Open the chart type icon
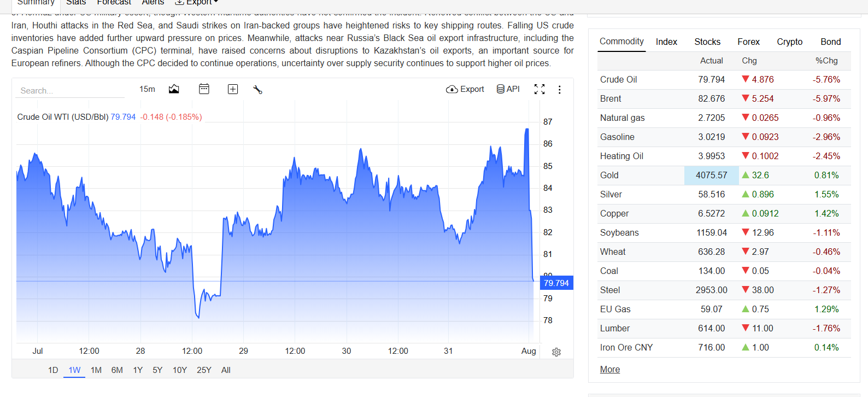Image resolution: width=868 pixels, height=397 pixels. click(x=174, y=89)
